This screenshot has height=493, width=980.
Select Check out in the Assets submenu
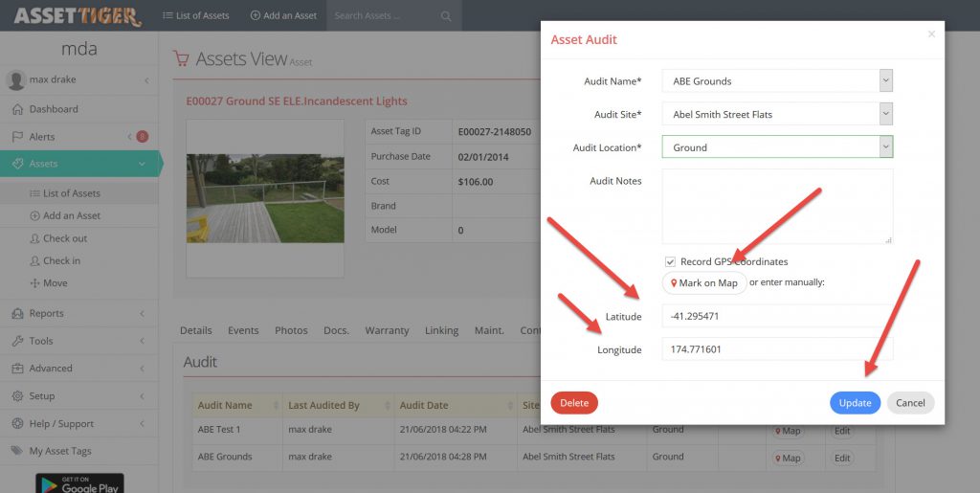(65, 238)
